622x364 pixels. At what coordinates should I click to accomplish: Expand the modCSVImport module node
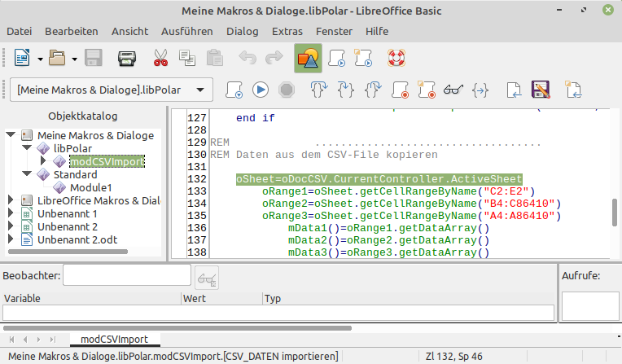tap(43, 160)
